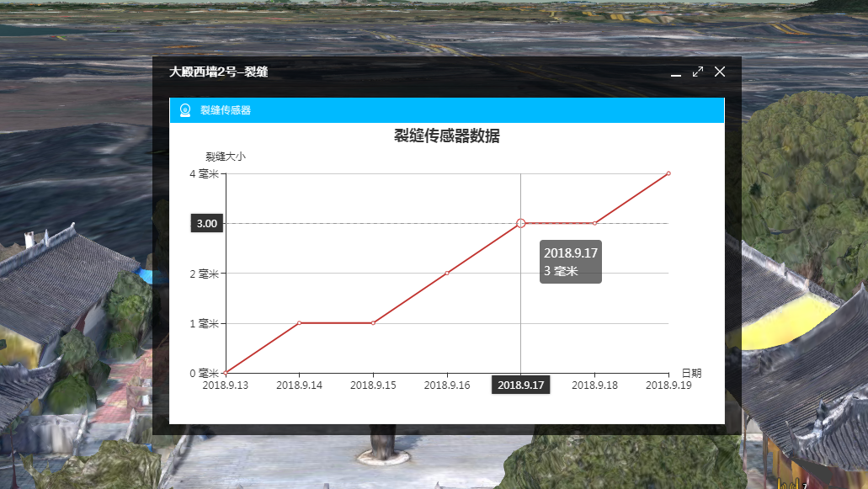Image resolution: width=868 pixels, height=489 pixels.
Task: Click the 2018.9.14 x-axis date label
Action: [x=300, y=385]
